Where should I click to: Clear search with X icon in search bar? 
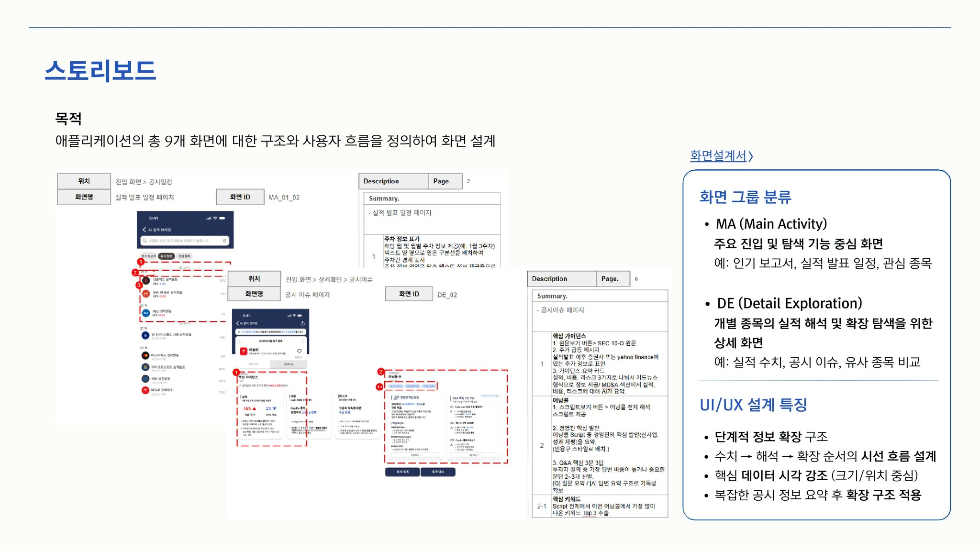click(224, 241)
